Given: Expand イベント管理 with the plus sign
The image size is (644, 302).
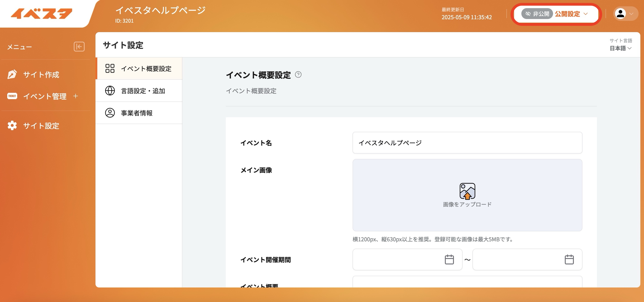Looking at the screenshot, I should [76, 96].
